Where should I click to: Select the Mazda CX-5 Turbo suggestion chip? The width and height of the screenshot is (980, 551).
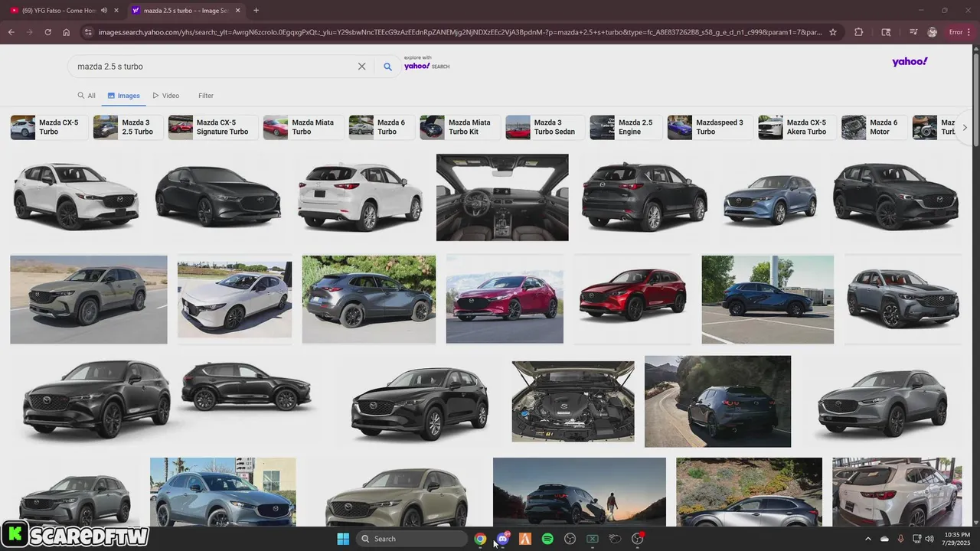(x=49, y=127)
